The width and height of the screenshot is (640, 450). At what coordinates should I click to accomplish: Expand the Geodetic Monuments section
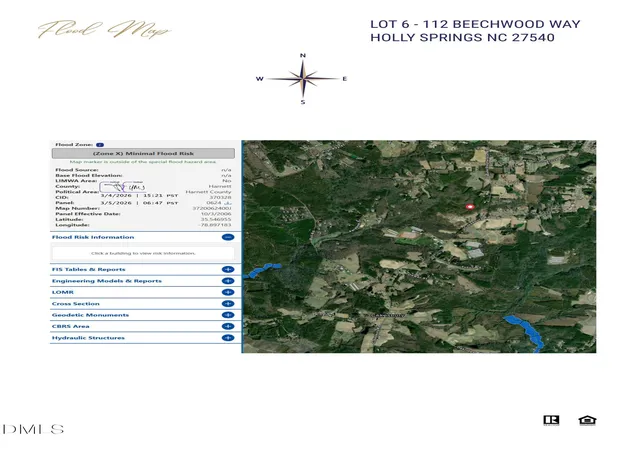point(228,315)
